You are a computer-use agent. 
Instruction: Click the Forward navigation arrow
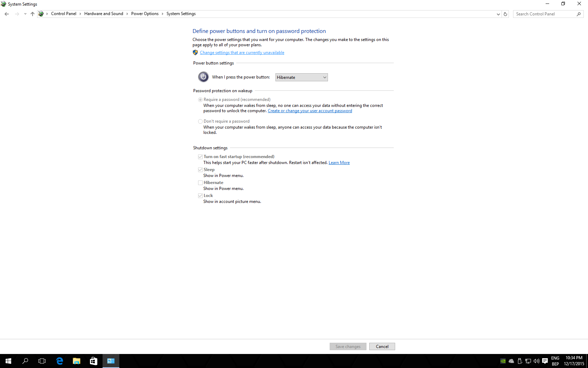pyautogui.click(x=17, y=14)
